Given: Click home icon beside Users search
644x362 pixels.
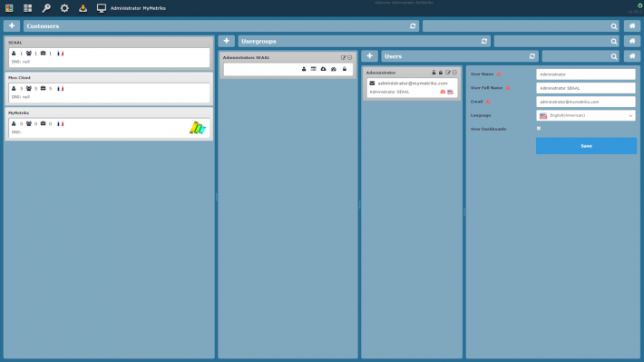Looking at the screenshot, I should [632, 56].
